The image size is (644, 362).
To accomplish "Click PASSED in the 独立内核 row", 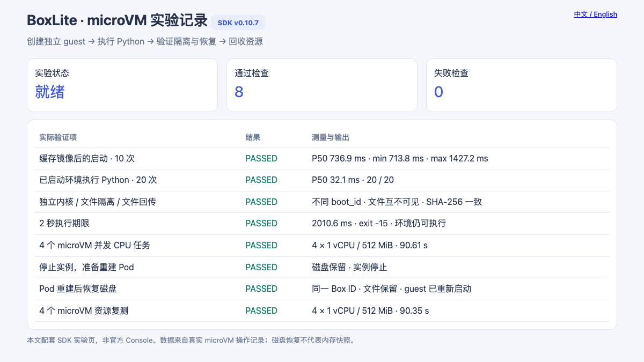I will click(x=261, y=202).
